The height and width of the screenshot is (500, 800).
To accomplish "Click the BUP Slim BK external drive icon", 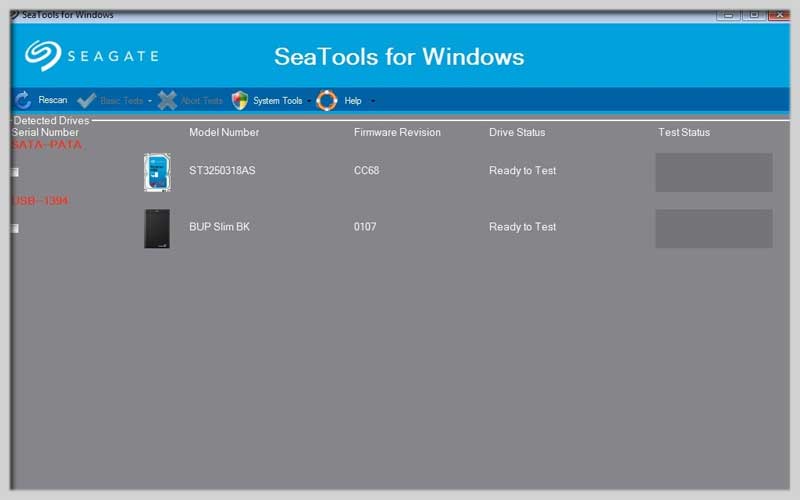I will point(157,229).
